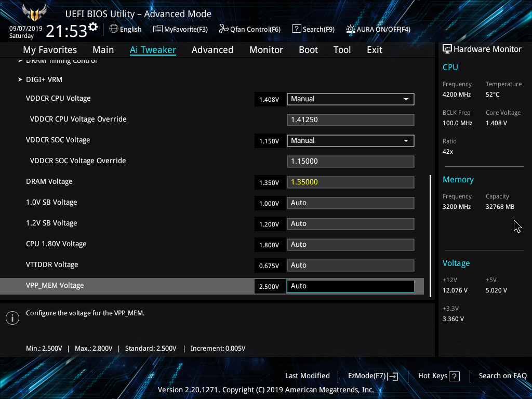The width and height of the screenshot is (532, 399).
Task: Click the TUF logo emblem
Action: (34, 13)
